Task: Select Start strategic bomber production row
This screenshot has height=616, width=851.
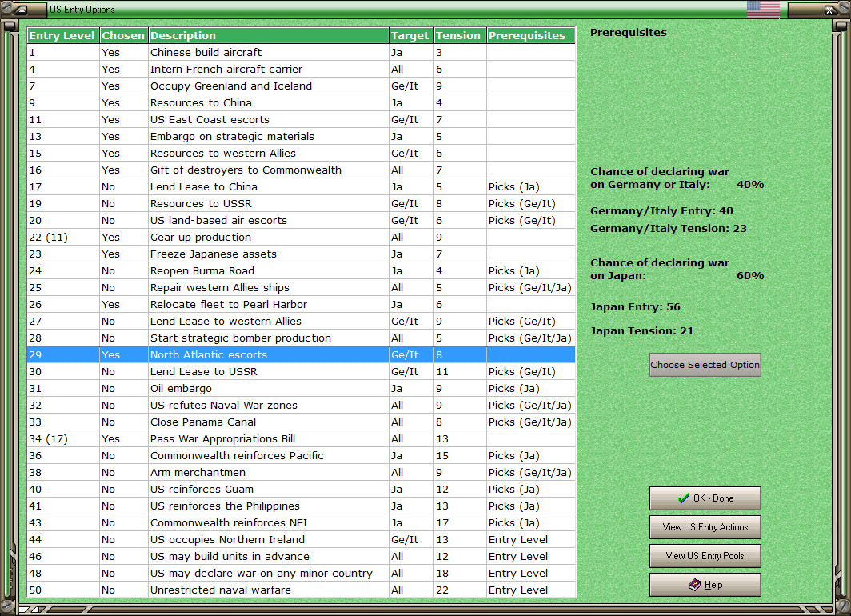Action: click(302, 338)
